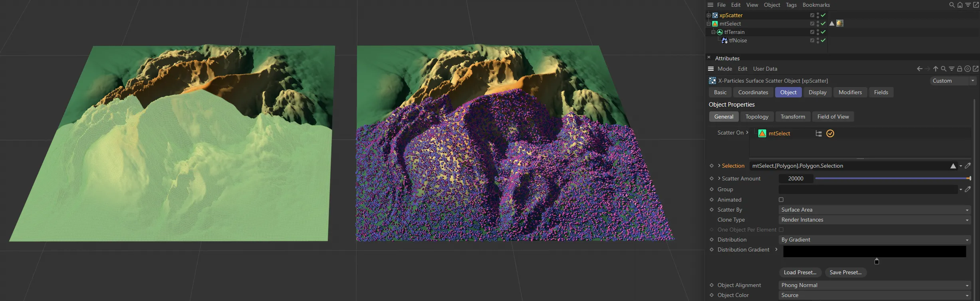This screenshot has height=301, width=980.
Task: Expand xpScatter tree node
Action: tap(708, 15)
